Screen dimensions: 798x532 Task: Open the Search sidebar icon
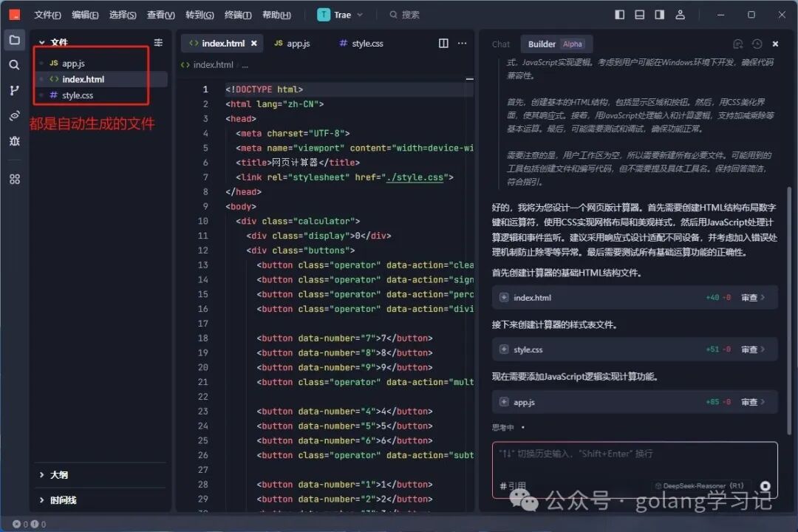pos(14,65)
